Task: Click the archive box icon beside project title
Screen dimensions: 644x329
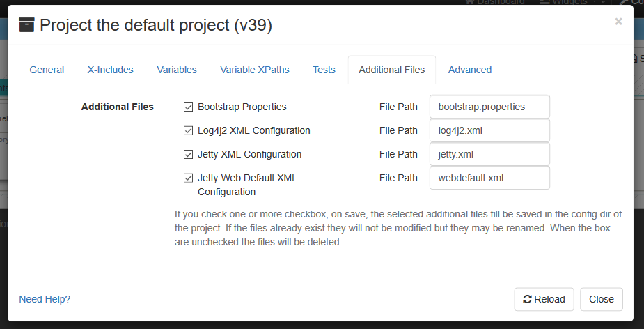Action: [26, 26]
